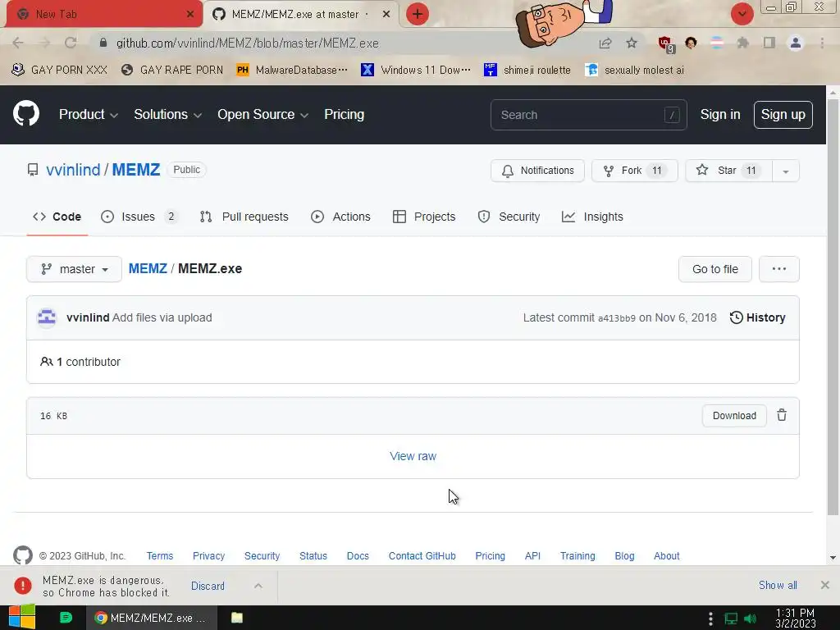Open the Projects tab
The height and width of the screenshot is (630, 840).
[x=424, y=217]
